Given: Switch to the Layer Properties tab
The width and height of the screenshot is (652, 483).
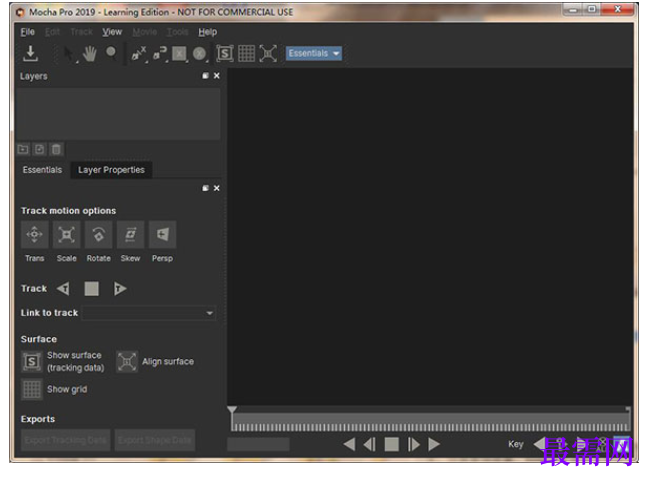Looking at the screenshot, I should click(x=111, y=170).
